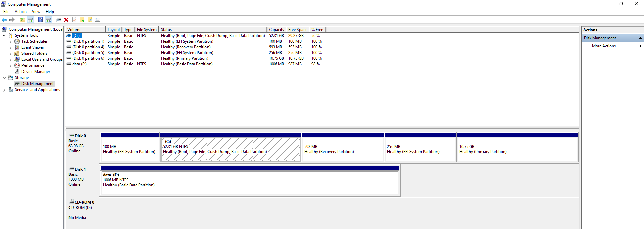Screen dimensions: 644x229
Task: Click the checklist settings toolbar icon
Action: pos(98,20)
